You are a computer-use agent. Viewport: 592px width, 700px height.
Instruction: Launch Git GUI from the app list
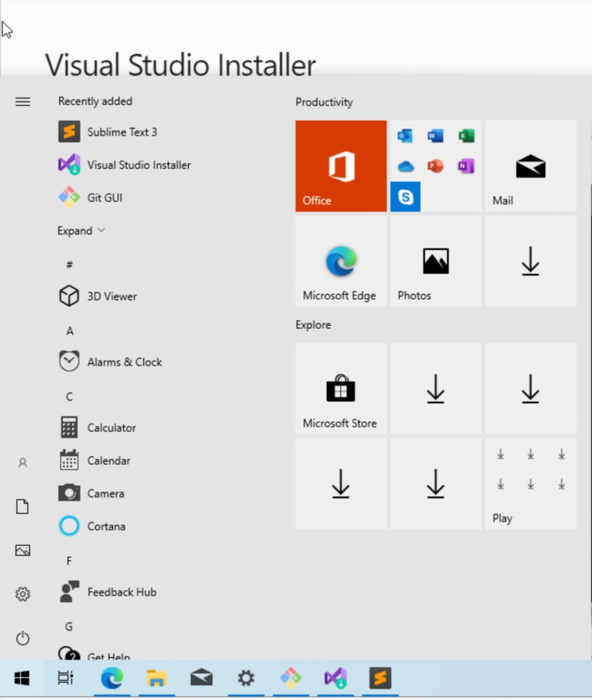coord(90,197)
